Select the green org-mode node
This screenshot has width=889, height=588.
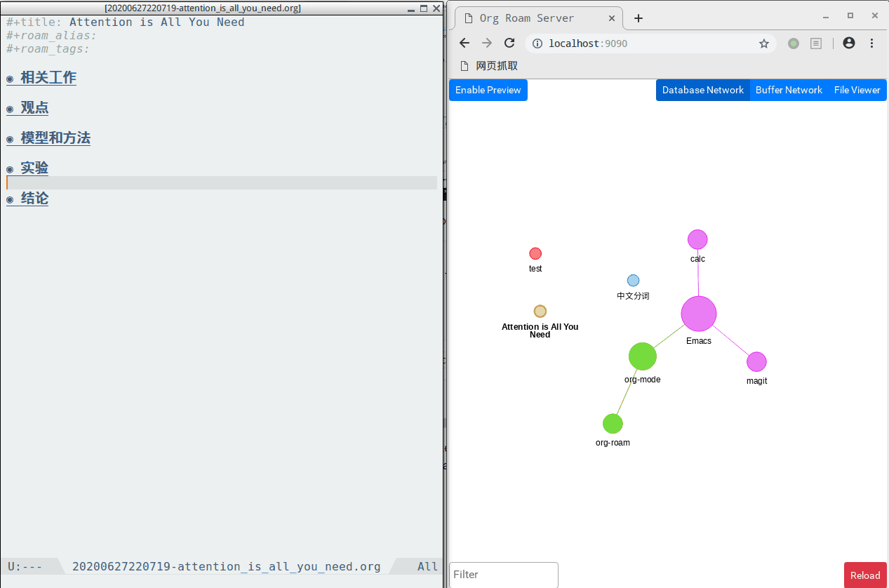642,356
